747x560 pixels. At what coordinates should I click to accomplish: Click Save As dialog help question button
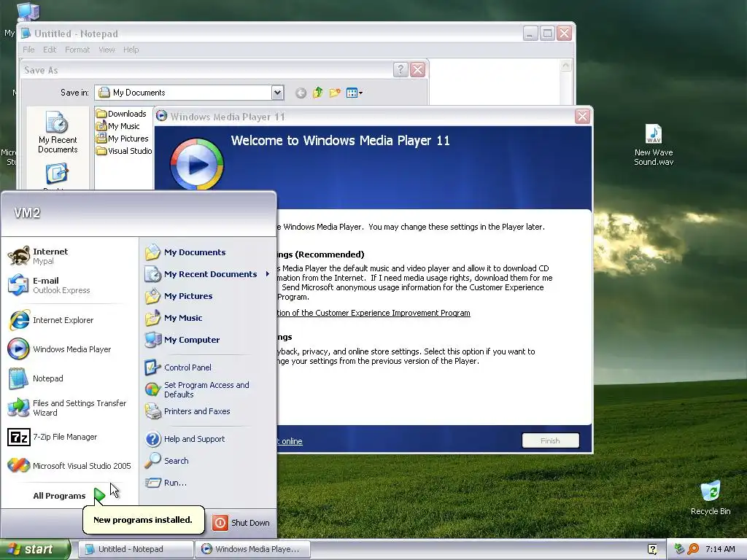pos(400,69)
